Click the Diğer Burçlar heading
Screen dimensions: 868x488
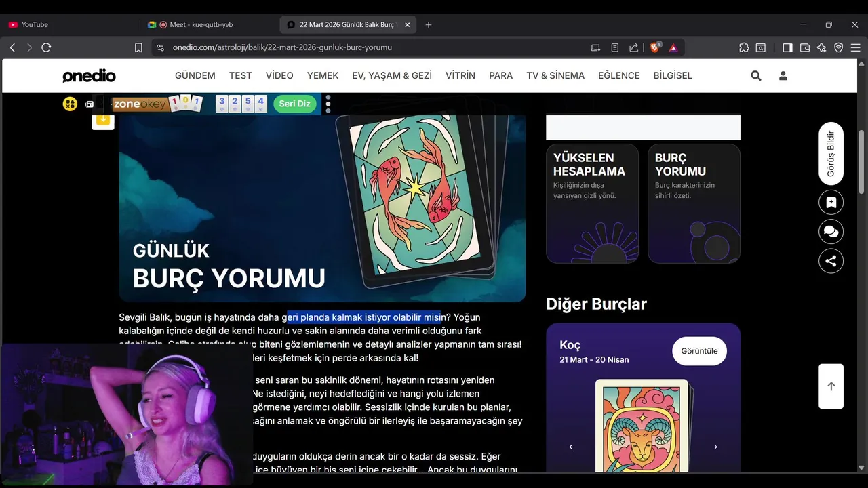pos(596,304)
